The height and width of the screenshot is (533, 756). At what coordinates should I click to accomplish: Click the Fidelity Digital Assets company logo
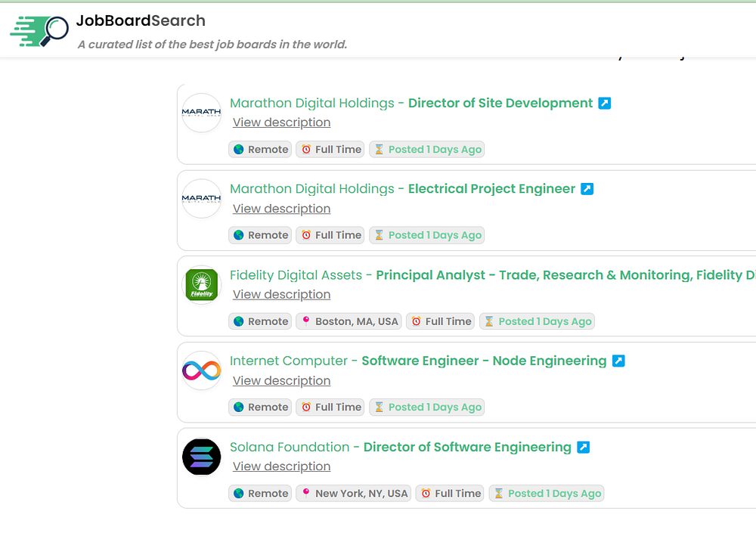coord(202,285)
